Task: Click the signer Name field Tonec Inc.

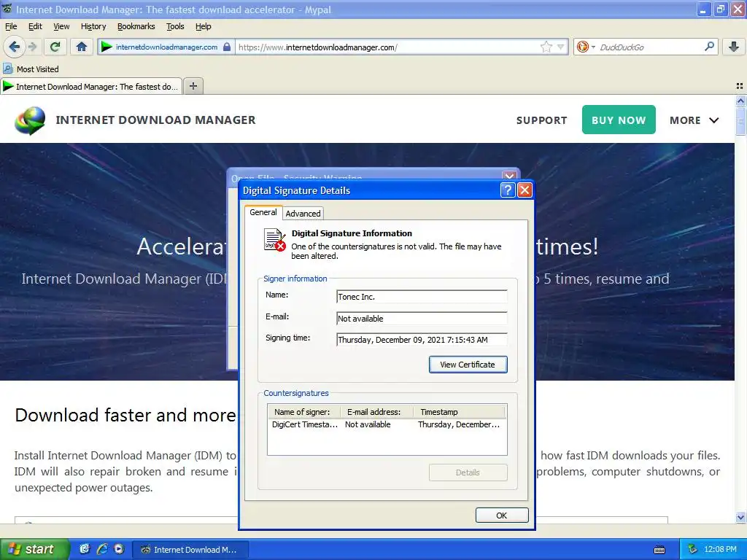Action: pyautogui.click(x=422, y=297)
